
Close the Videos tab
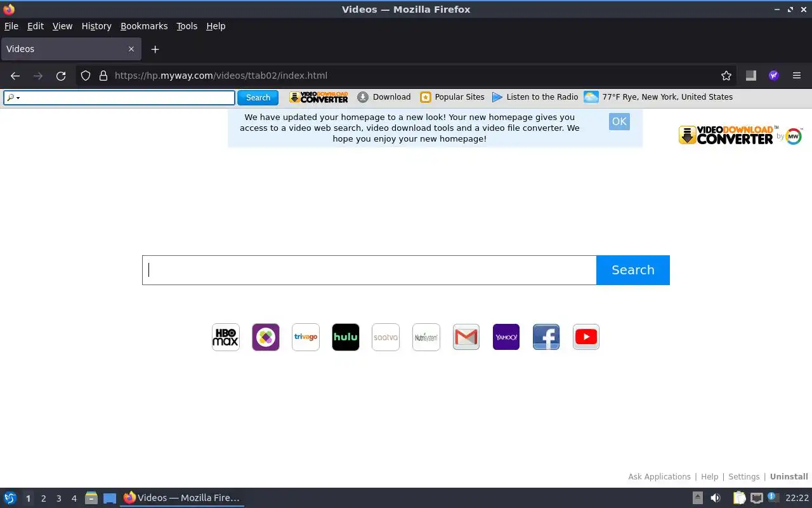(x=131, y=49)
